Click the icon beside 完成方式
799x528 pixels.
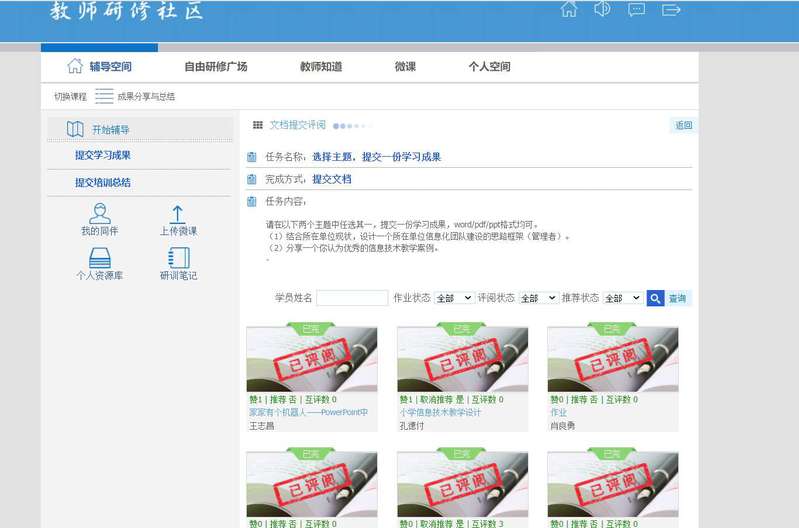pyautogui.click(x=252, y=179)
